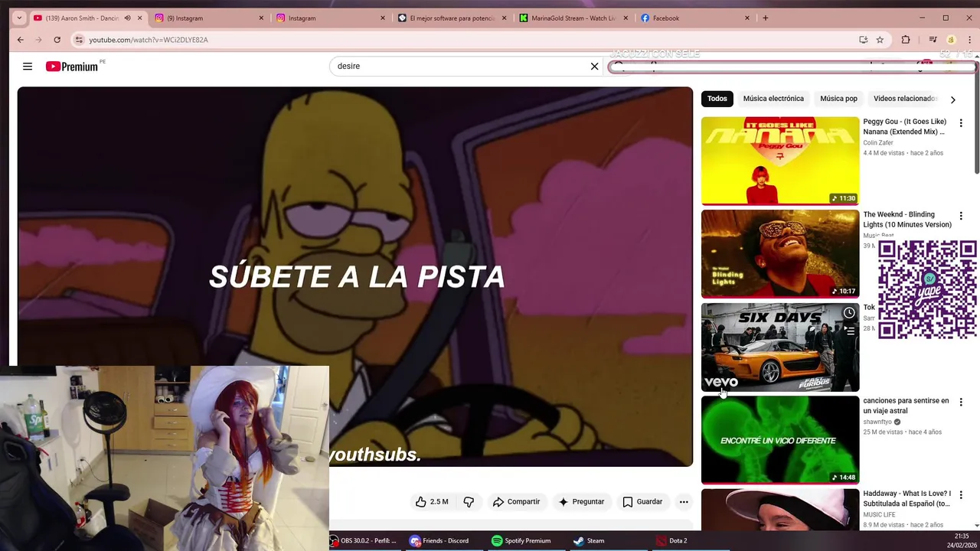Expand the tab search dropdown arrow

[19, 18]
